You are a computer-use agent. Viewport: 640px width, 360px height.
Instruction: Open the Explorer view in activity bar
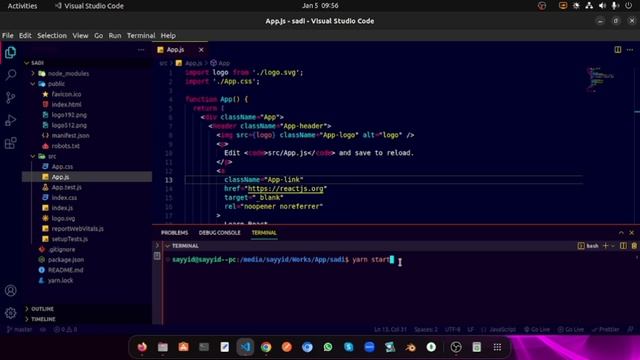[x=11, y=53]
